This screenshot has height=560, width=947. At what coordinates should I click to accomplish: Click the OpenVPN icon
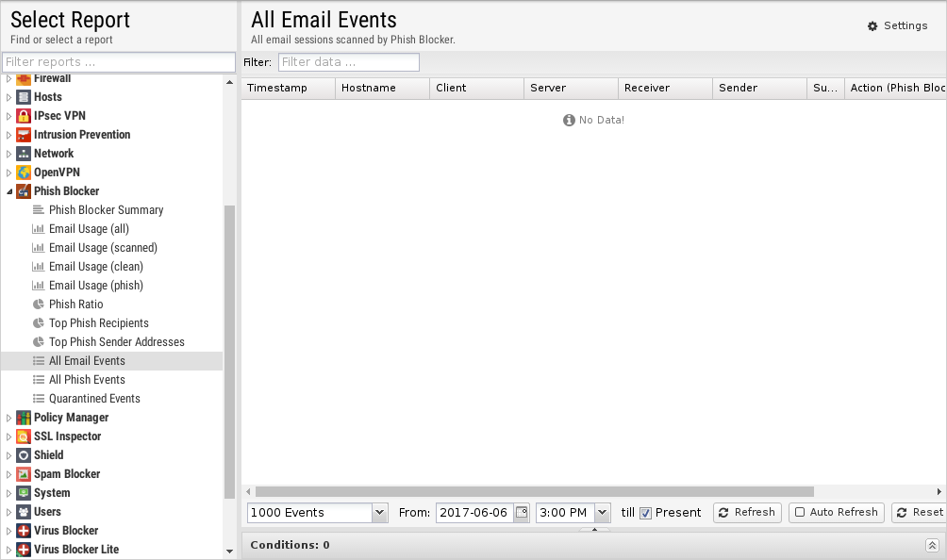[x=23, y=173]
